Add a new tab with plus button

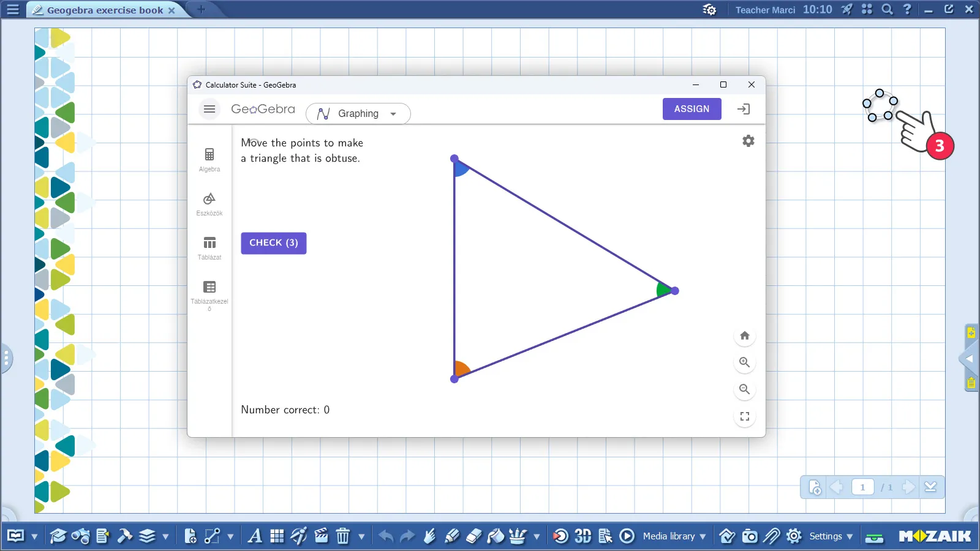pyautogui.click(x=201, y=9)
